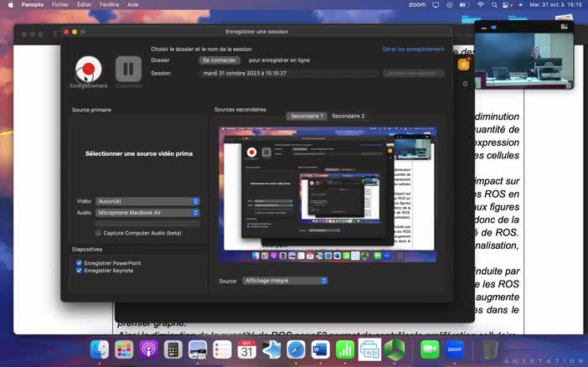Click the secondary source screen preview
Screen dimensions: 588x367
pyautogui.click(x=328, y=194)
